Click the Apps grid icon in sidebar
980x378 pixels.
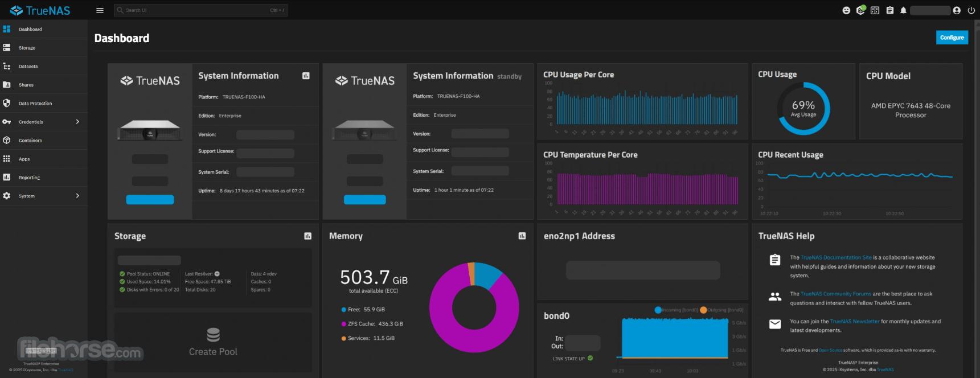point(7,159)
